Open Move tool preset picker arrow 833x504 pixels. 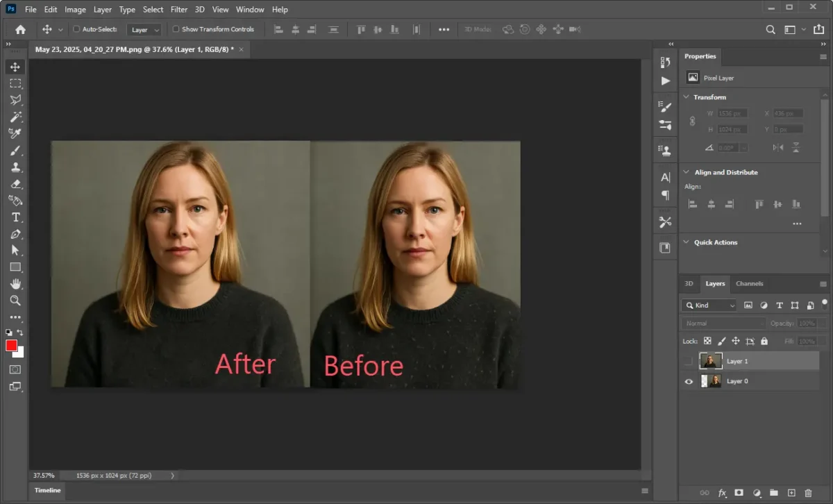[60, 30]
